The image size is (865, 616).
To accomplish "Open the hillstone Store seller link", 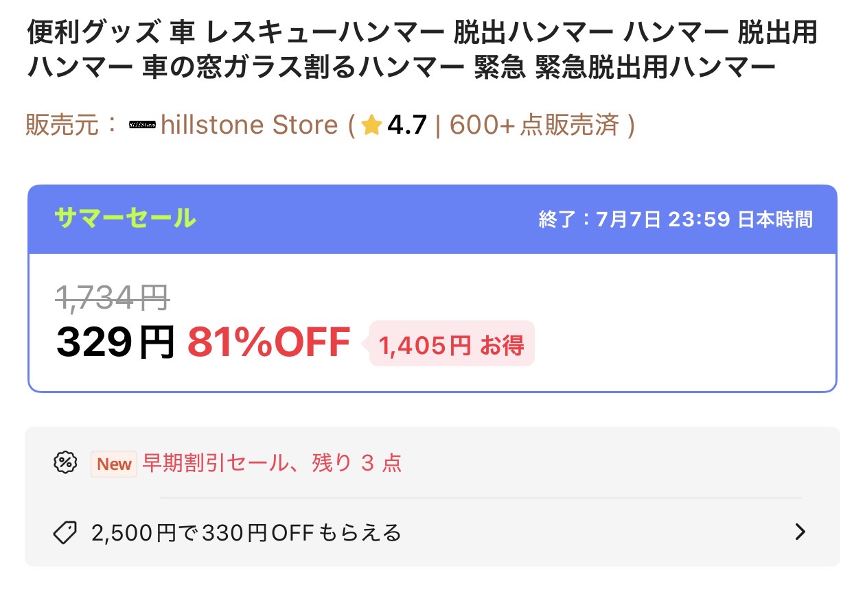I will [249, 126].
